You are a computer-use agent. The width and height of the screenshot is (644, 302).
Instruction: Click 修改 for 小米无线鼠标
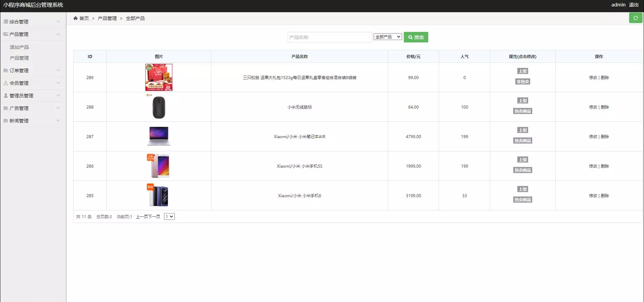(593, 107)
